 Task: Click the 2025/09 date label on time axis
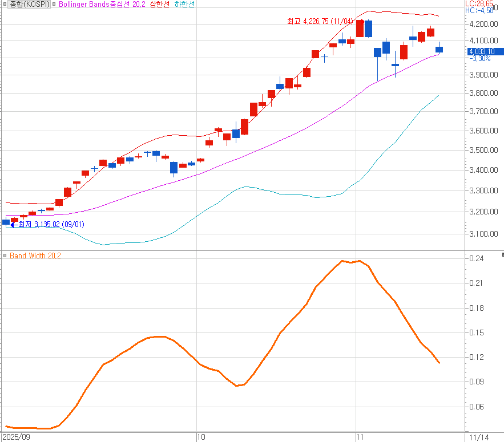(x=15, y=437)
